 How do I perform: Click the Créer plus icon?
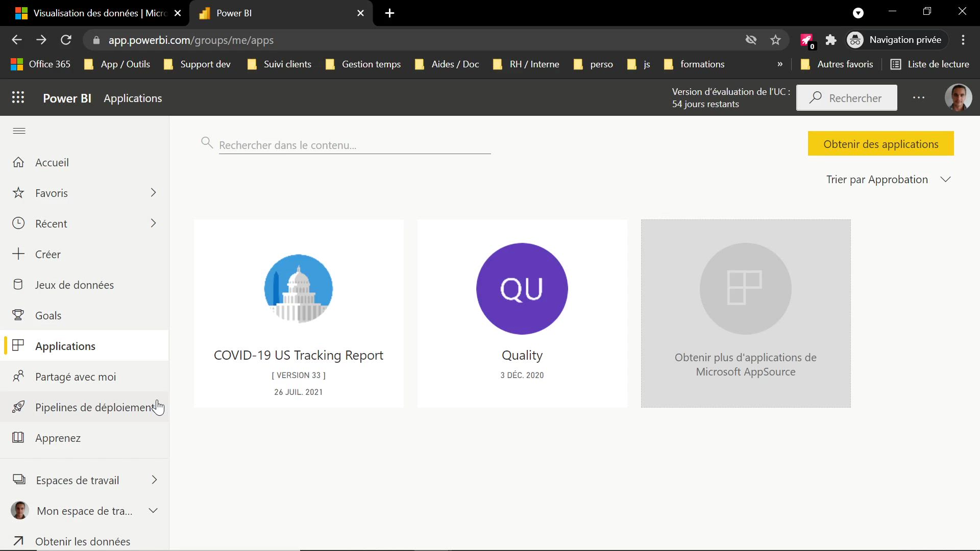[x=18, y=254]
